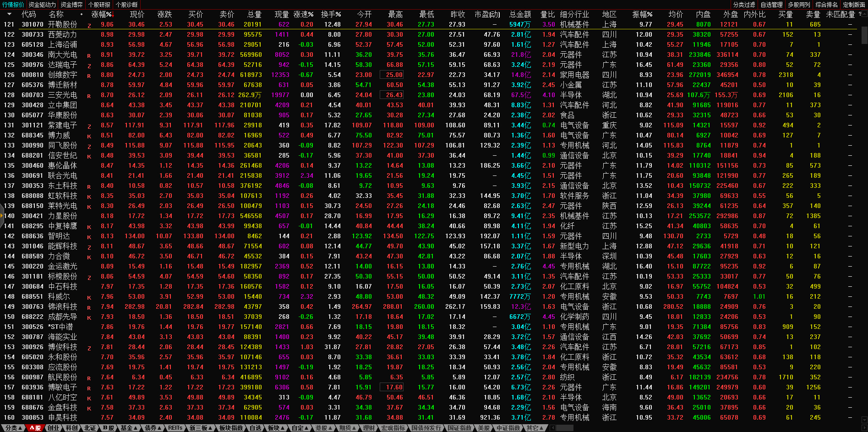868x432 pixels.
Task: Expand the 分类 tab menu
Action: tap(14, 428)
